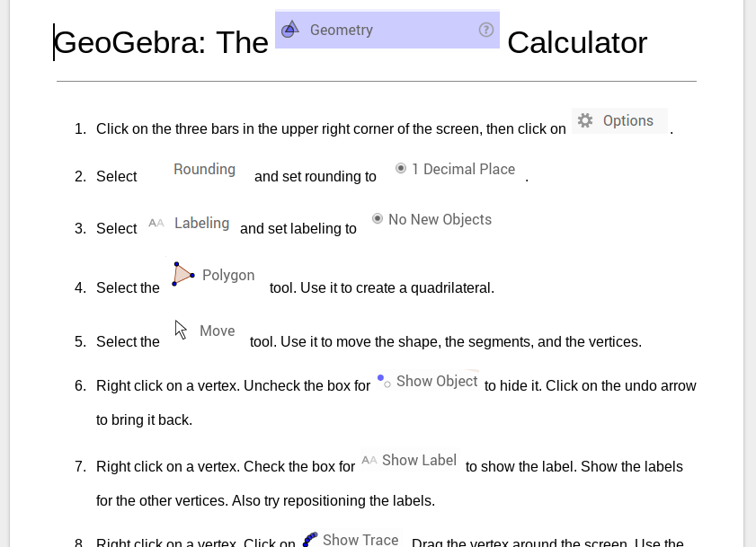This screenshot has height=547, width=756.
Task: Click the Geometry triangle-circle icon in the title
Action: pos(290,30)
